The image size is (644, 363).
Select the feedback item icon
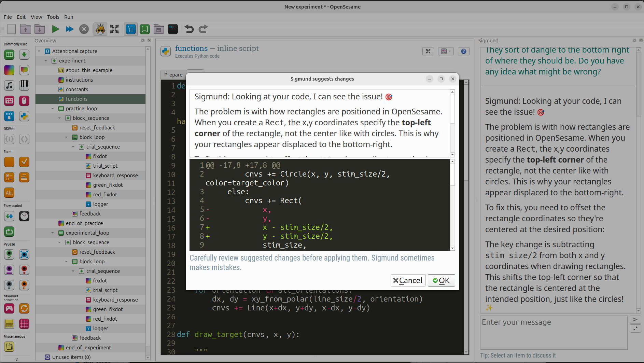24,70
